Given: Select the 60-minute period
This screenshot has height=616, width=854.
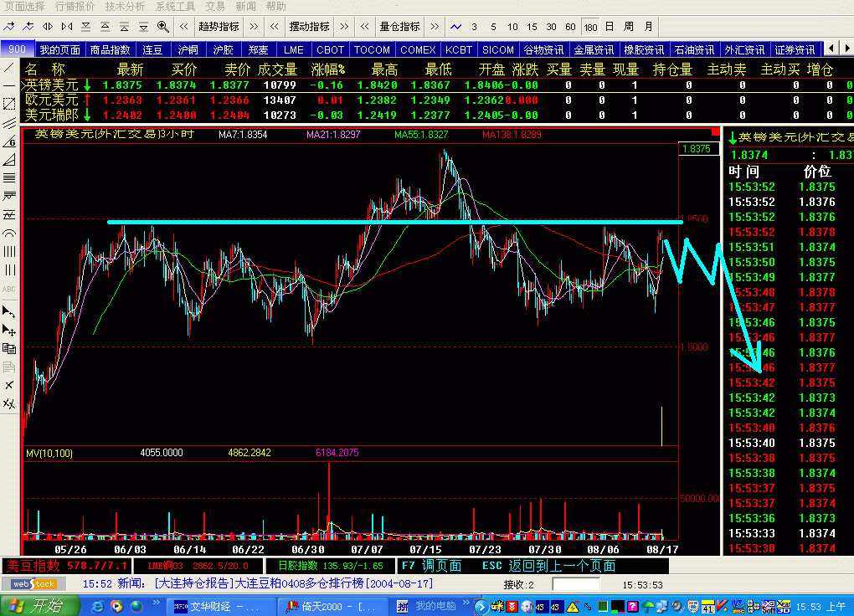Looking at the screenshot, I should (x=570, y=27).
